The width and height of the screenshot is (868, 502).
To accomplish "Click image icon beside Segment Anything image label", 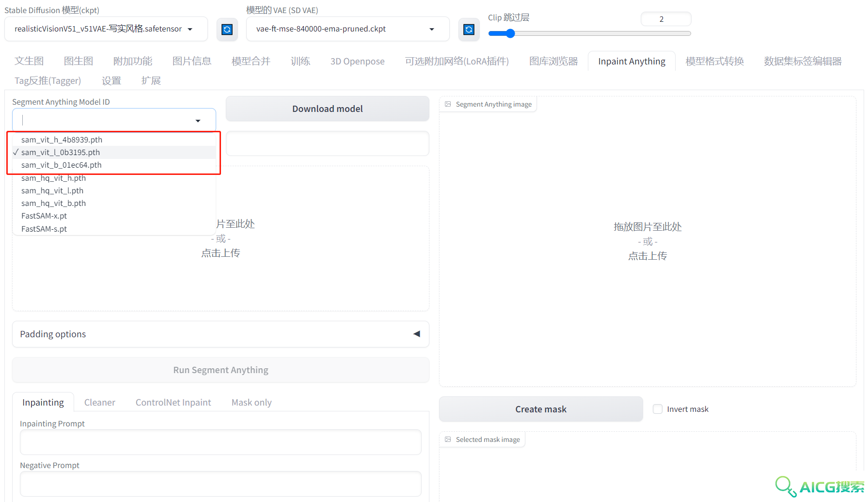I will (448, 104).
